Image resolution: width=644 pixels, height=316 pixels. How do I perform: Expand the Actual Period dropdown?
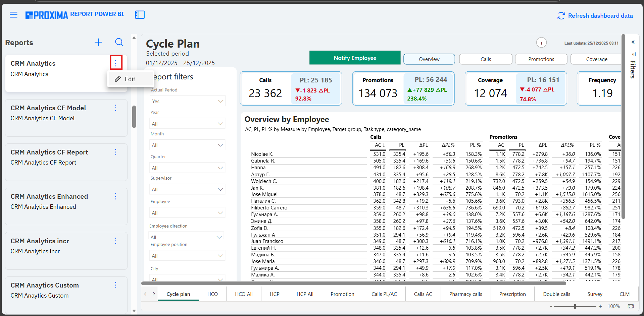187,101
